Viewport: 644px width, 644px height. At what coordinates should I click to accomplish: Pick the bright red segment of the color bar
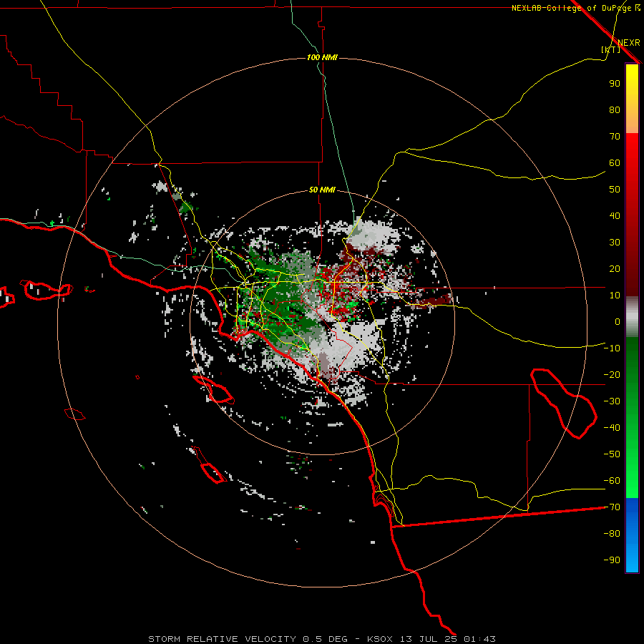click(x=632, y=146)
